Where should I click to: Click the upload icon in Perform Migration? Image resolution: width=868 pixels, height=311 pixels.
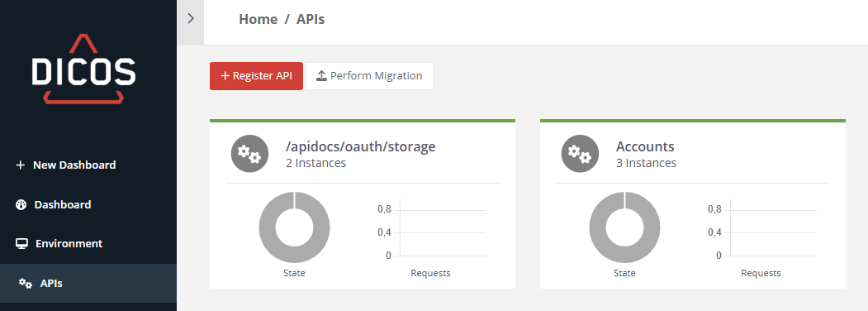point(321,76)
